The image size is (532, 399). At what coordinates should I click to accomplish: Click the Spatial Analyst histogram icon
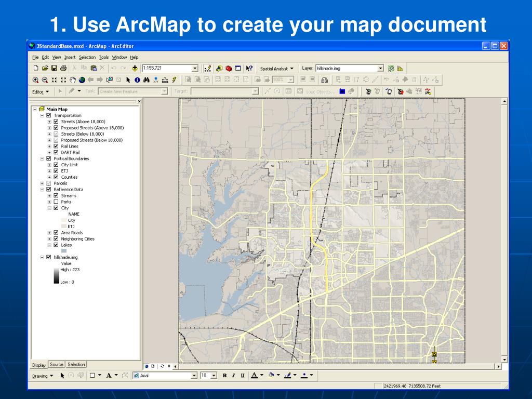[x=401, y=68]
